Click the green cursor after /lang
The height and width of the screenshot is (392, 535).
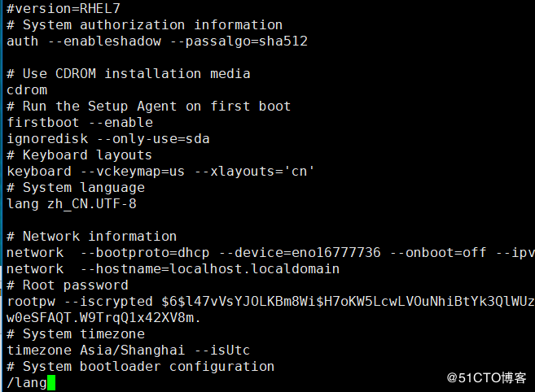coord(51,382)
